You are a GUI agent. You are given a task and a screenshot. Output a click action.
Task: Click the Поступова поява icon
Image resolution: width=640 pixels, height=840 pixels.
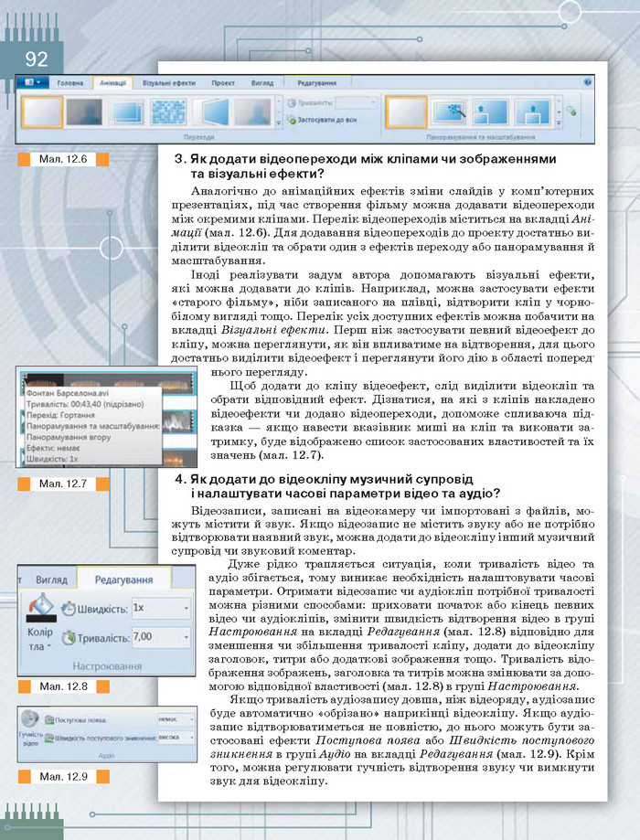(x=49, y=720)
